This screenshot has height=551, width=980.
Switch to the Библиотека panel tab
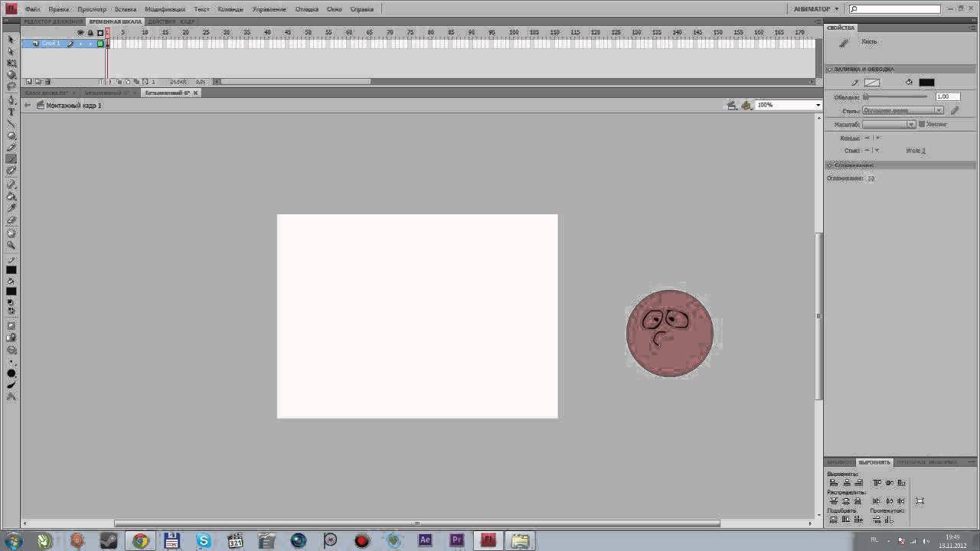(x=840, y=462)
